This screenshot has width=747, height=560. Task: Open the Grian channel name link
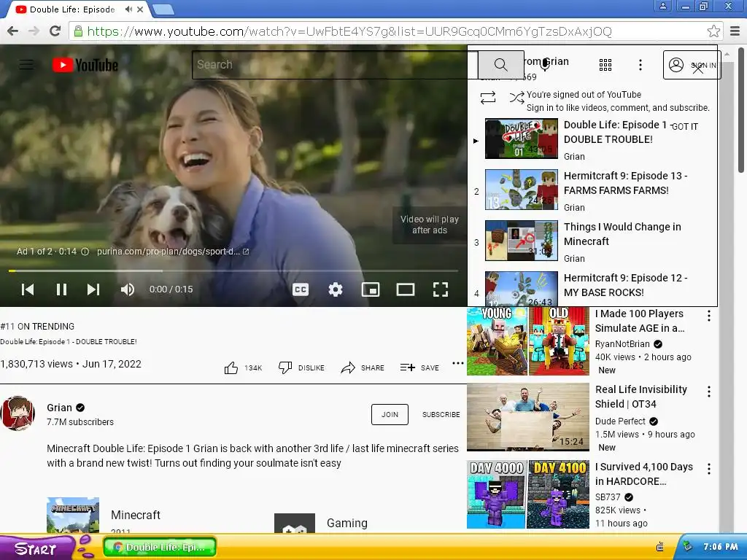(x=60, y=408)
